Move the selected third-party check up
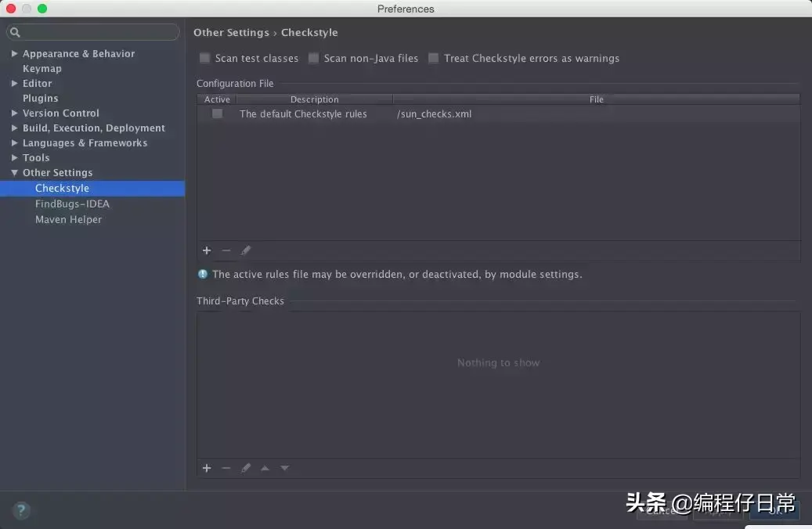The image size is (812, 529). pos(265,467)
